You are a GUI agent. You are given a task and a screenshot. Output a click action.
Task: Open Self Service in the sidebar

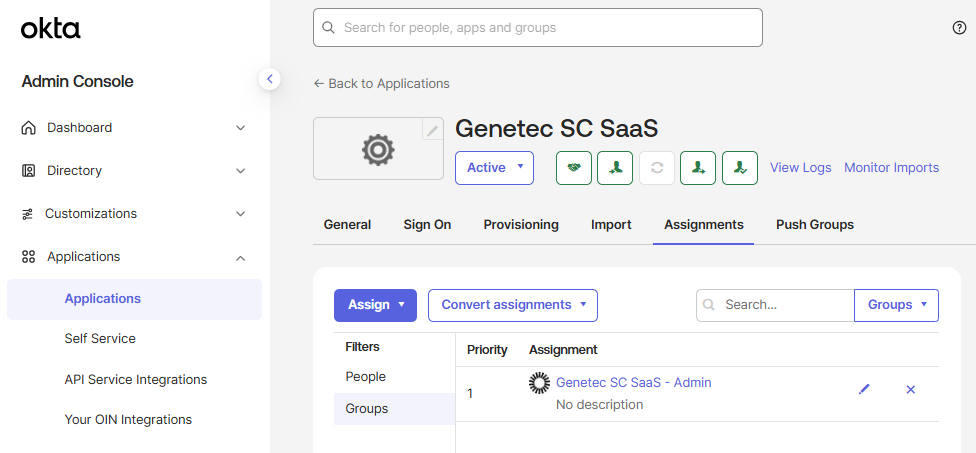pos(100,339)
